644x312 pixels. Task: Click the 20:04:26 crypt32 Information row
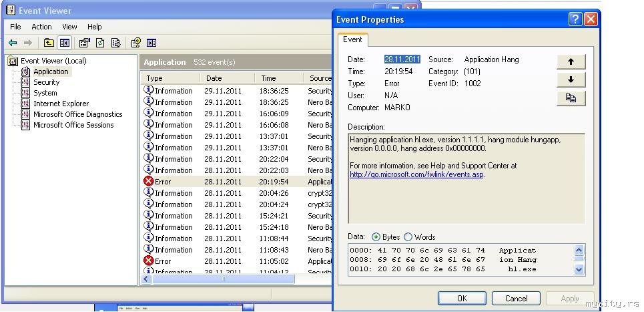point(237,193)
